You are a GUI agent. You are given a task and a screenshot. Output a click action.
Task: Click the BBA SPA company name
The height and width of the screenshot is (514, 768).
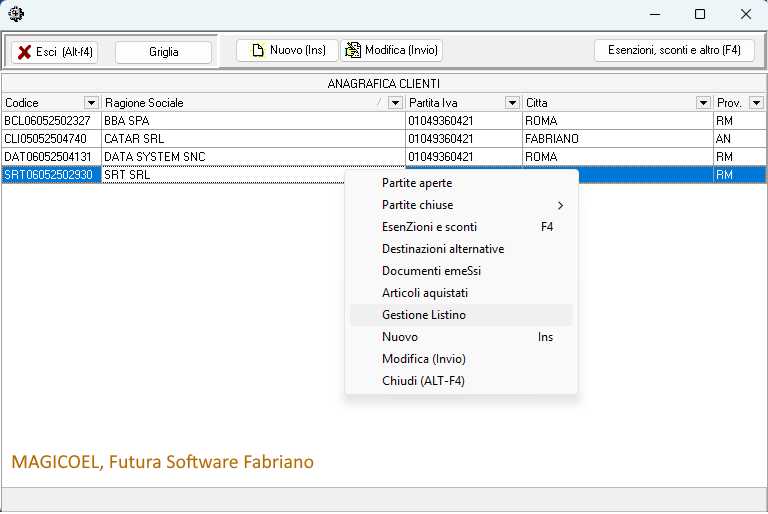[x=126, y=121]
